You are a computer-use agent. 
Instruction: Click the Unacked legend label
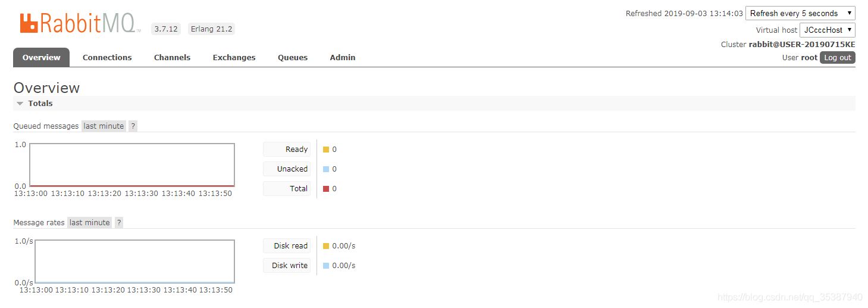(287, 169)
